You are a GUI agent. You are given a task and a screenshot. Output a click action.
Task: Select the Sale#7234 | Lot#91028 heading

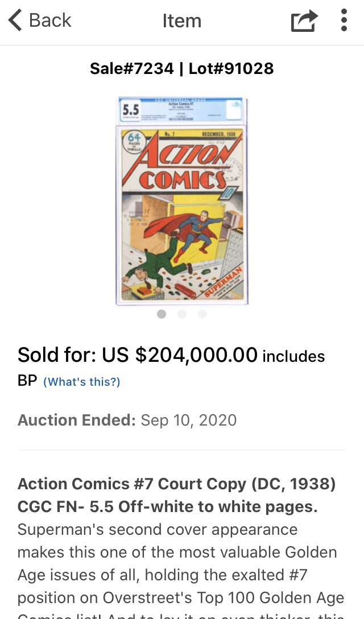click(x=181, y=68)
